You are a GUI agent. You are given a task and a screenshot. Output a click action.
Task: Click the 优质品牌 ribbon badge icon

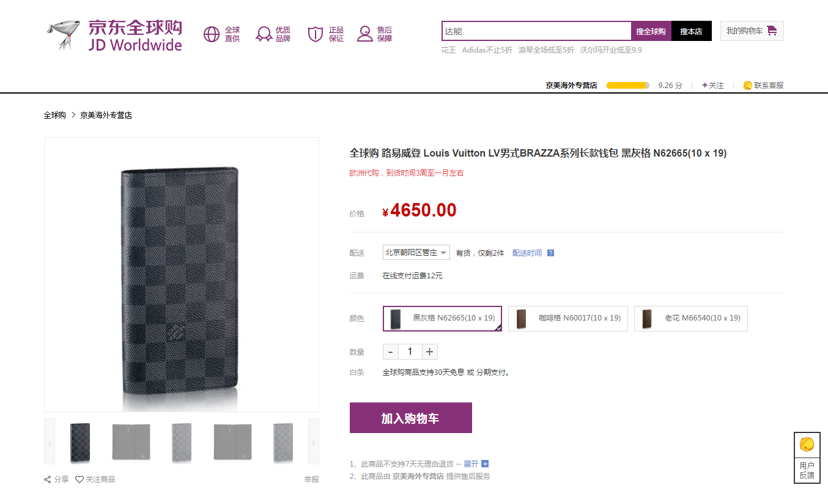point(264,34)
